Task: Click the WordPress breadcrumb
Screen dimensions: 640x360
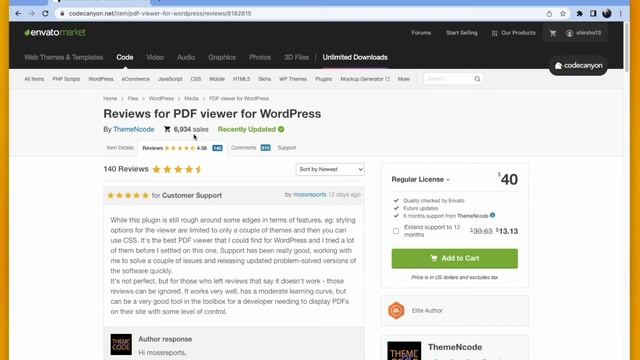Action: pos(161,98)
